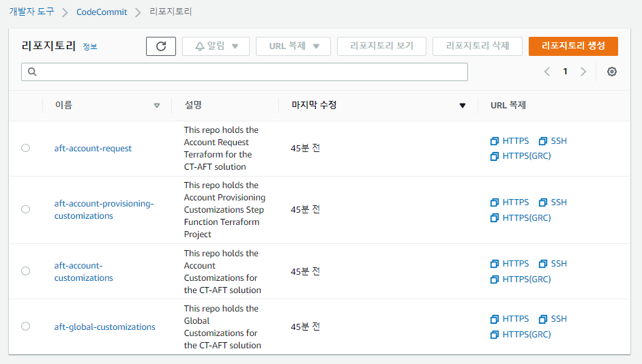Open the aft-account-customizations repository link
This screenshot has height=364, width=642.
coord(83,271)
